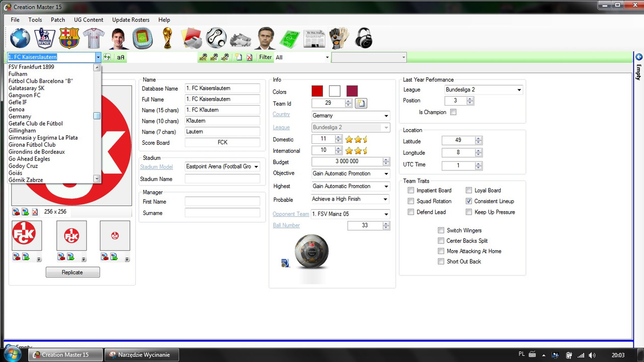Collapse the 1. FC Kaiserslautern team dropdown
The image size is (644, 362).
coord(98,57)
